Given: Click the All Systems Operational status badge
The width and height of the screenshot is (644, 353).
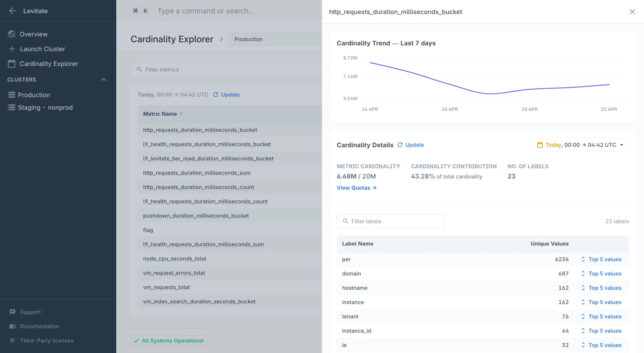Looking at the screenshot, I should point(169,340).
